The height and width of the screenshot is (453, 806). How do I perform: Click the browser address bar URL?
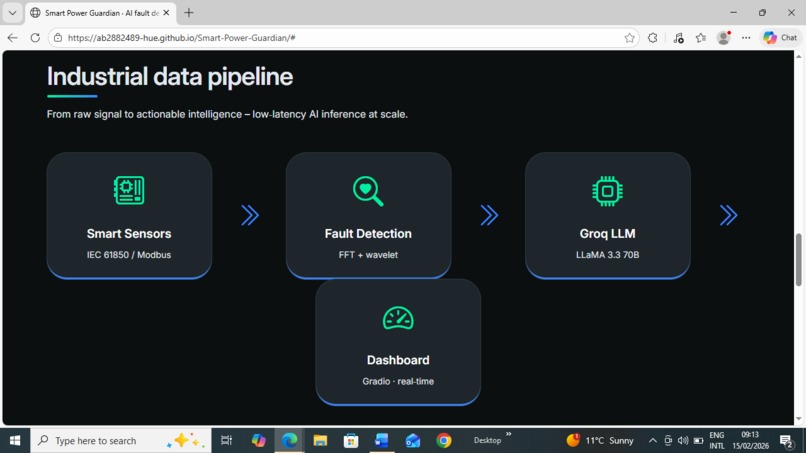(181, 38)
